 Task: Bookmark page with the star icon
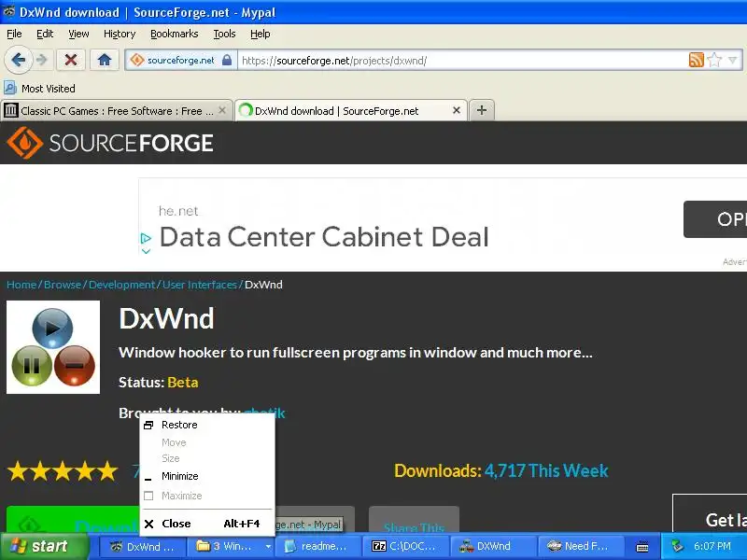pyautogui.click(x=714, y=60)
